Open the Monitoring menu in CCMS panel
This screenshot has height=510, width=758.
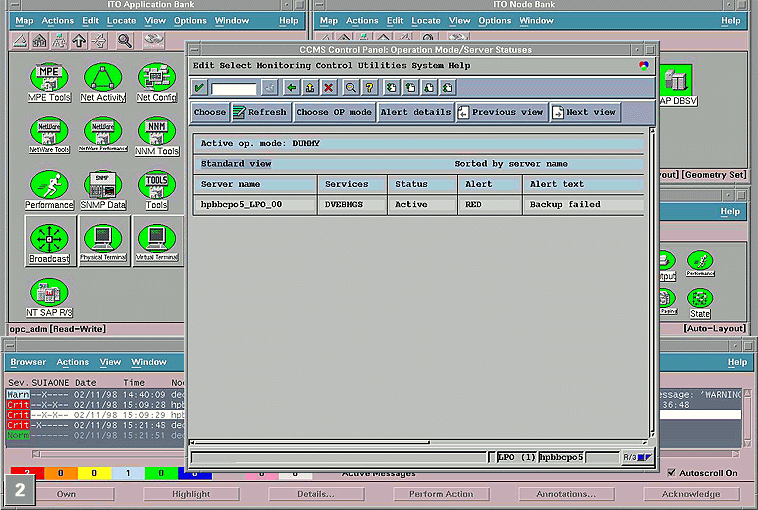point(283,65)
